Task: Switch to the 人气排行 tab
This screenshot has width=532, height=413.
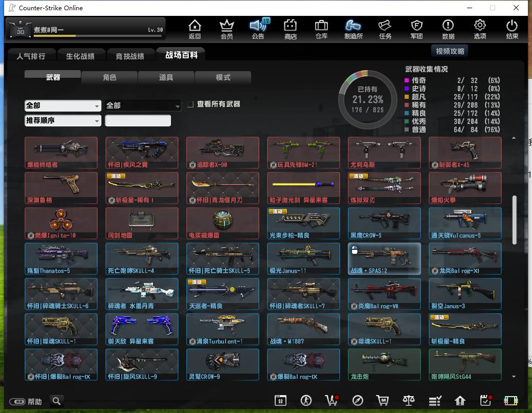Action: click(31, 56)
